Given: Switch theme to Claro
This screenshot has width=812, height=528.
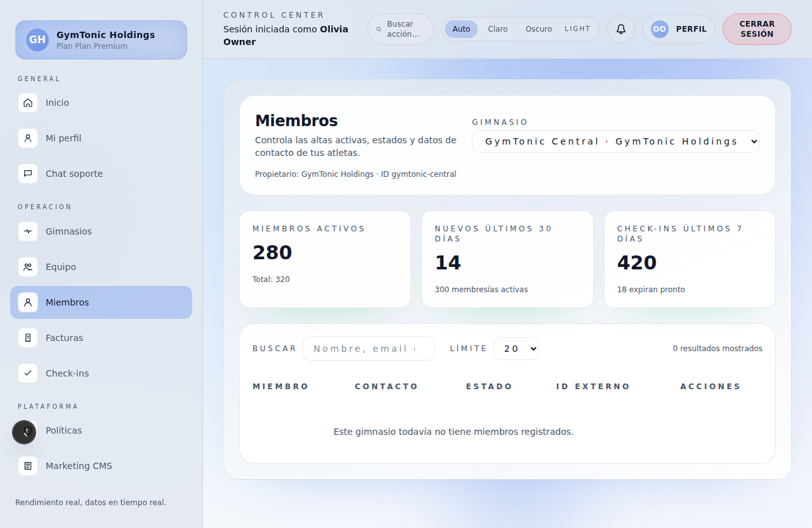Looking at the screenshot, I should (x=497, y=29).
